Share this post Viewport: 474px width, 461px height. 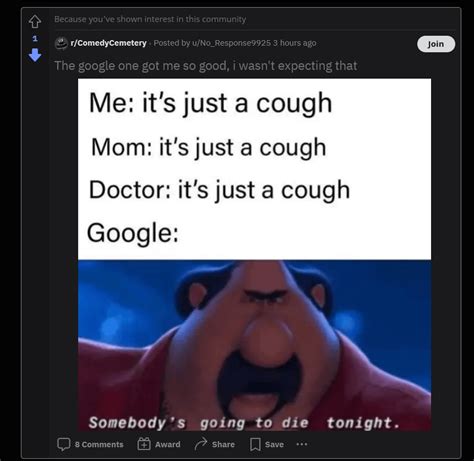(x=214, y=444)
